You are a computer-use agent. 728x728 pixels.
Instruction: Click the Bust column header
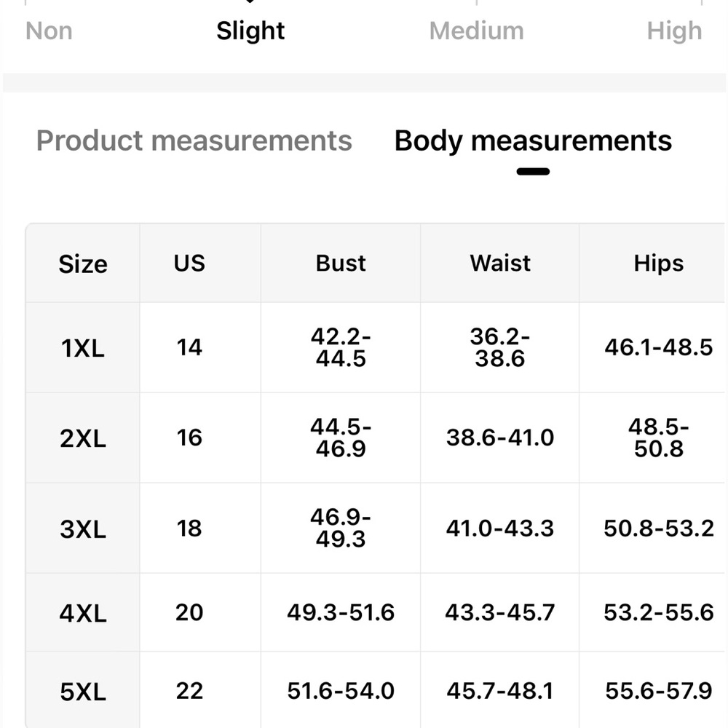click(x=341, y=264)
